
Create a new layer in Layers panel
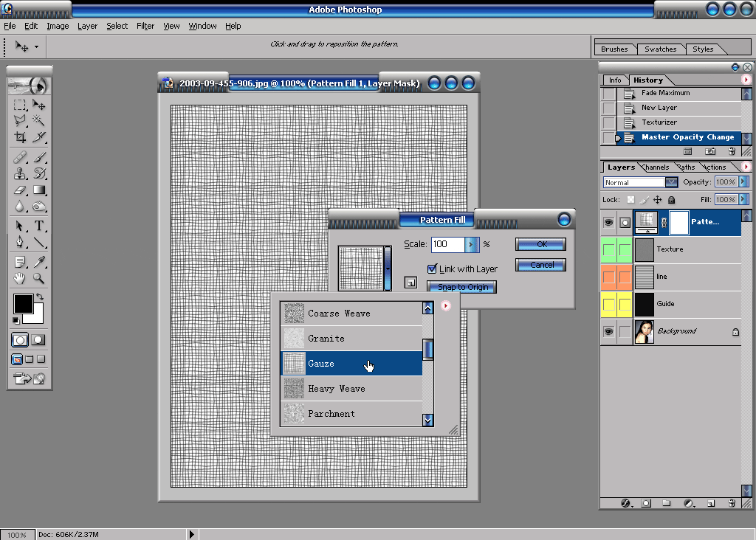711,503
